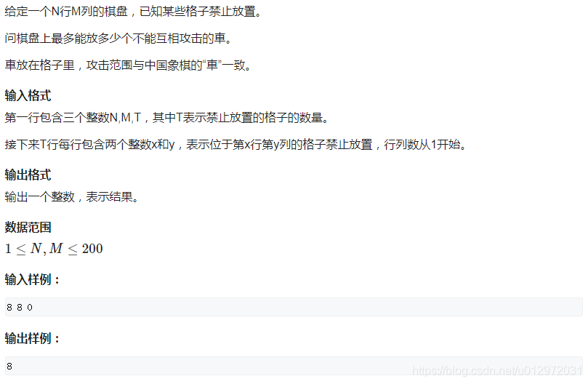Click the sentence '问棋盘上最多能放多少个不能互相攻击的車'

[118, 39]
